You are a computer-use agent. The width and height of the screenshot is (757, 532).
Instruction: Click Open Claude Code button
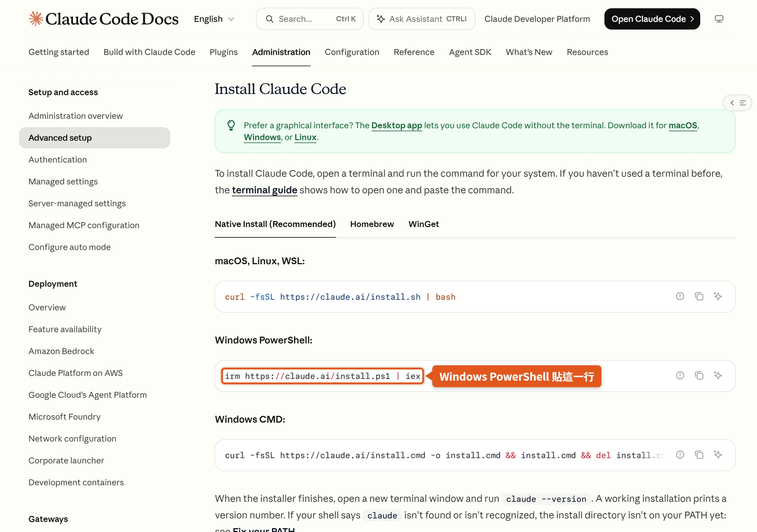pos(652,19)
